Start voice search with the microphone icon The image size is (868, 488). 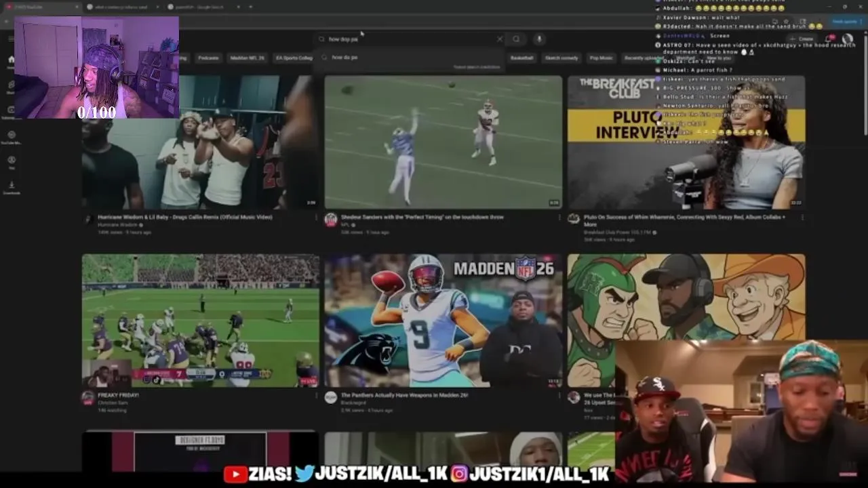[x=539, y=39]
